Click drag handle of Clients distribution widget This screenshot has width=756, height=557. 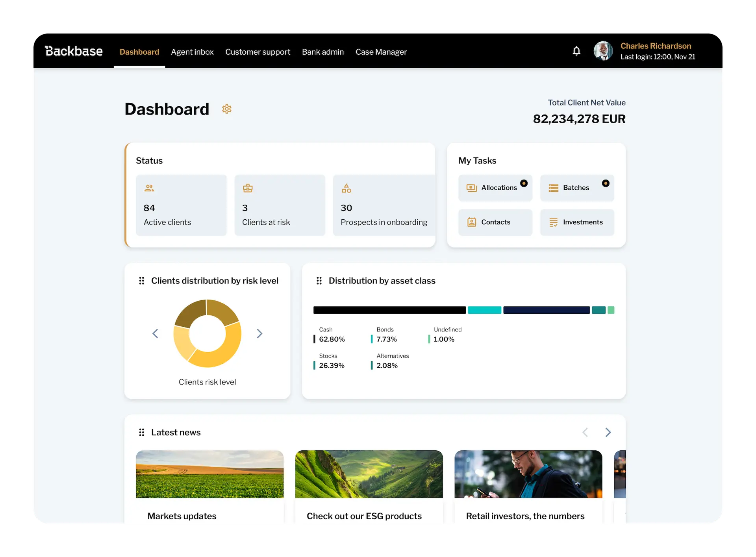click(x=141, y=281)
